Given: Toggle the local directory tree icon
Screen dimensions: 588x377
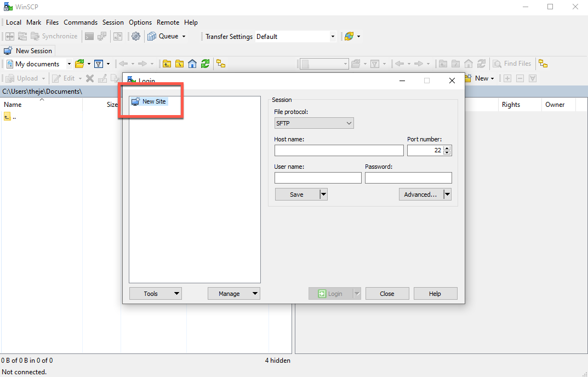Looking at the screenshot, I should coord(221,64).
